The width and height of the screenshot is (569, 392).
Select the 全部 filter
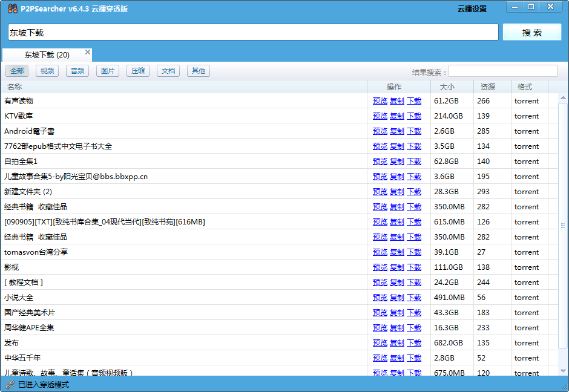click(x=17, y=71)
